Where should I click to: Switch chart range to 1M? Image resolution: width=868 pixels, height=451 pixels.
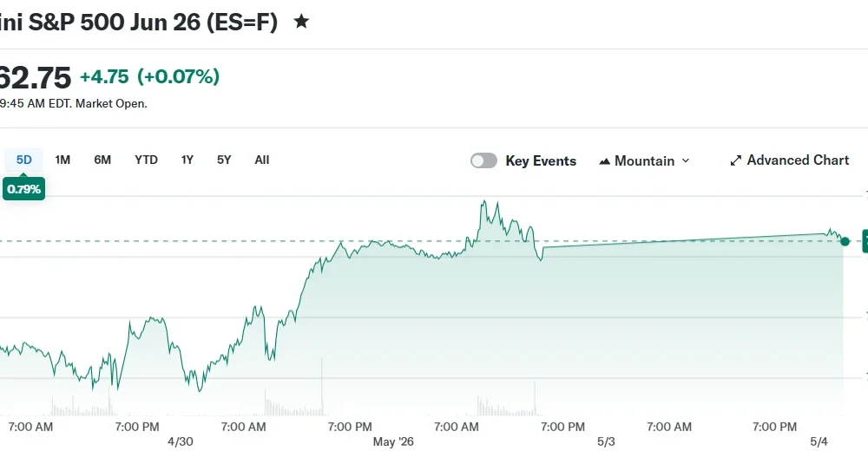tap(62, 160)
